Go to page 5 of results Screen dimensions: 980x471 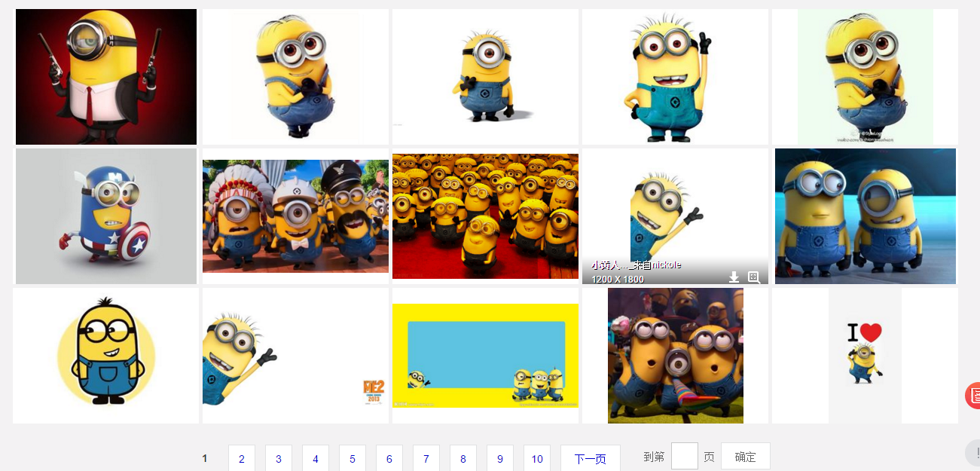click(353, 458)
